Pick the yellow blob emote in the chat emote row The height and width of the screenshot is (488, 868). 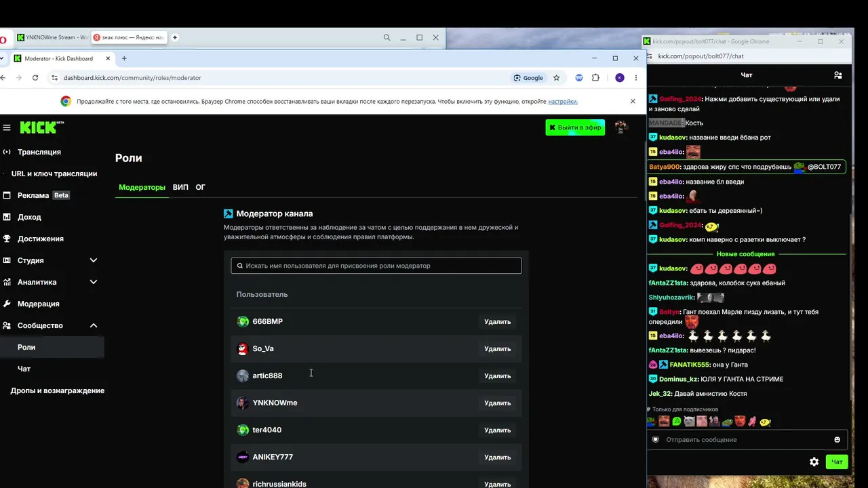coord(765,422)
